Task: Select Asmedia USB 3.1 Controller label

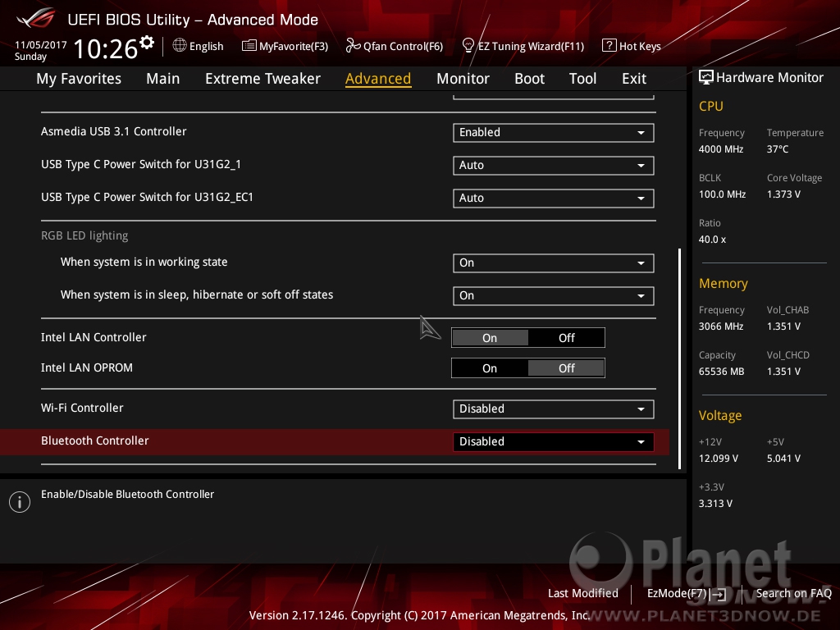Action: coord(113,132)
